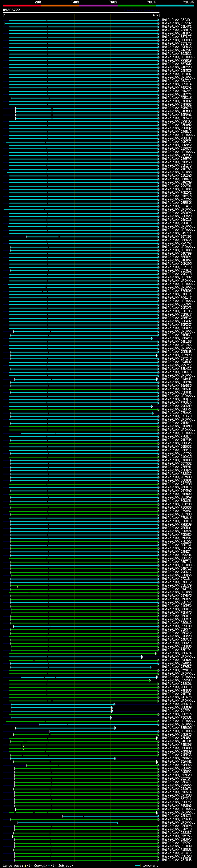Image resolution: width=197 pixels, height=868 pixels.
Task: Select the UniRef100_B7FHD2 label
Action: [176, 101]
